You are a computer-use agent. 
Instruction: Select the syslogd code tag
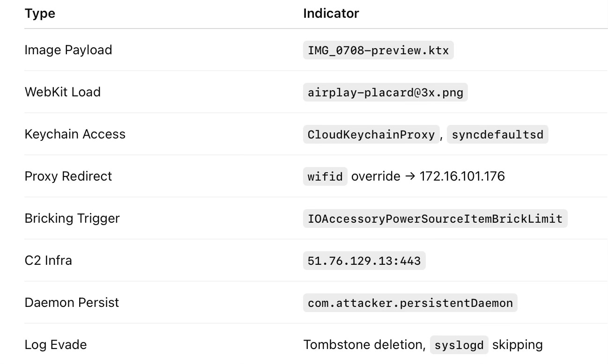459,345
